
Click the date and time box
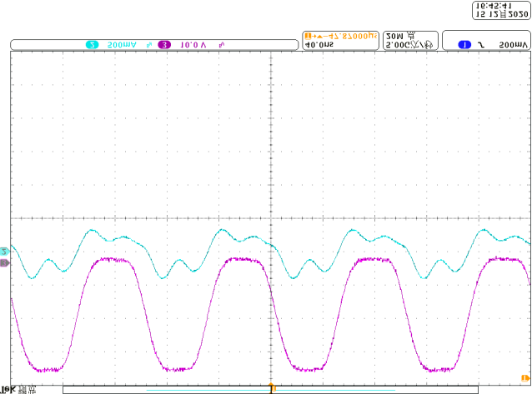499,10
